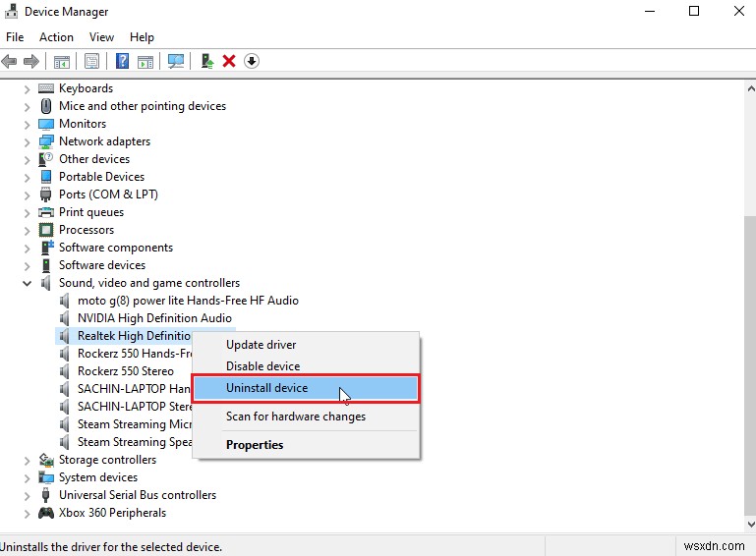Image resolution: width=756 pixels, height=556 pixels.
Task: Click the Software components icon
Action: [47, 248]
